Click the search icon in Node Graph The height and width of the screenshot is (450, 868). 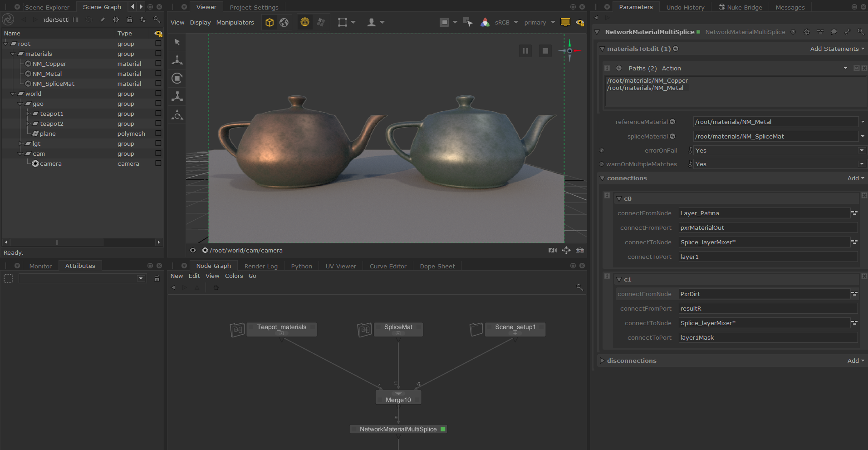coord(579,287)
